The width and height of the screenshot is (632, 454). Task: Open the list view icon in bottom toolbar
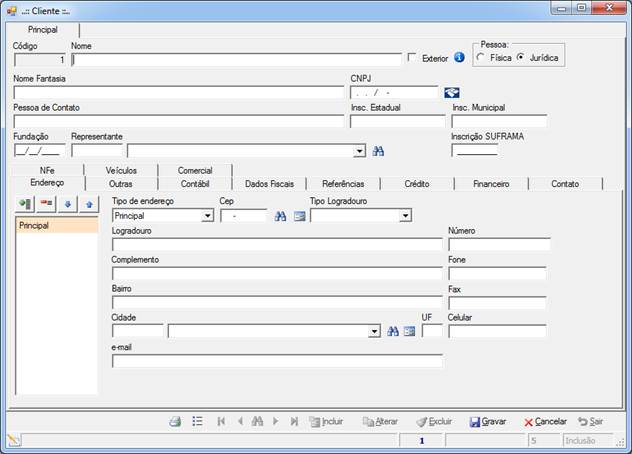click(197, 421)
